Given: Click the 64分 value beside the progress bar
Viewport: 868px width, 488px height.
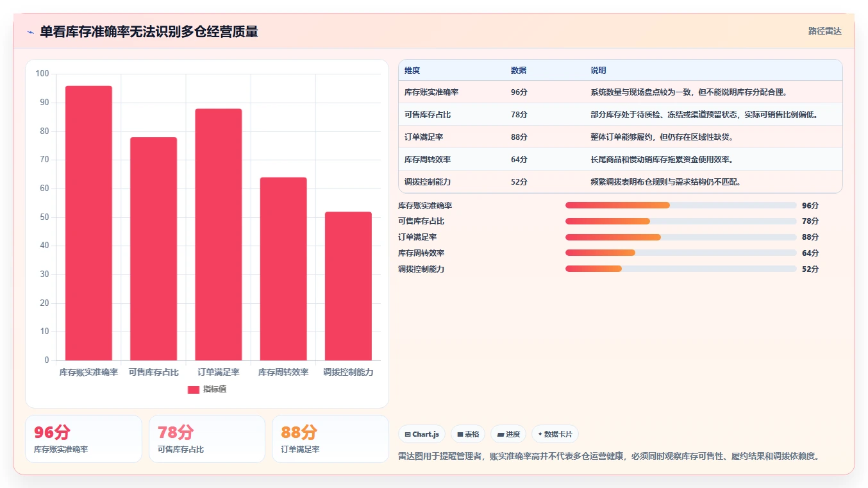Looking at the screenshot, I should point(810,253).
